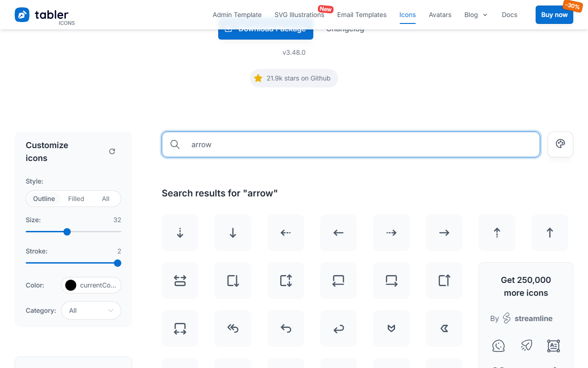Select the box with down arrow icon
Viewport: 588px width, 368px height.
[233, 281]
